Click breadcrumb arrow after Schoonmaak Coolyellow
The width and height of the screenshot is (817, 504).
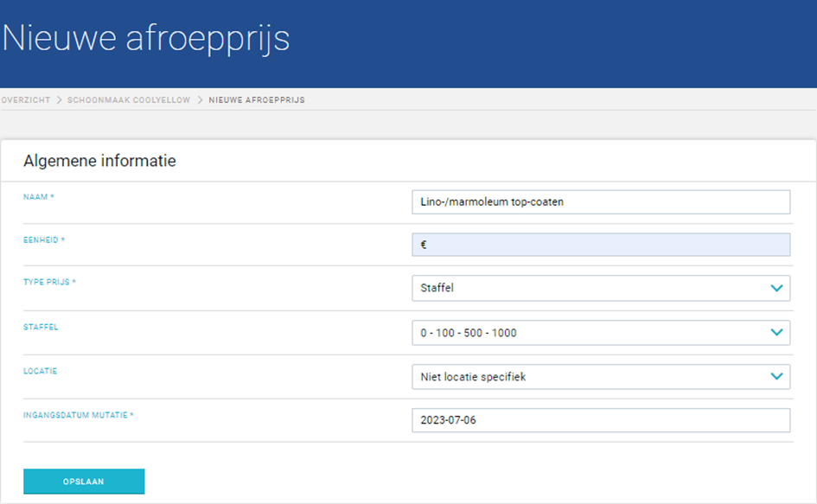point(200,100)
